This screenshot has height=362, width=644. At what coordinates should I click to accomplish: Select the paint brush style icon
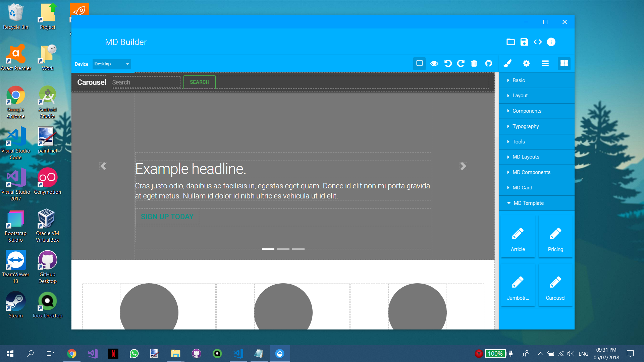coord(507,63)
